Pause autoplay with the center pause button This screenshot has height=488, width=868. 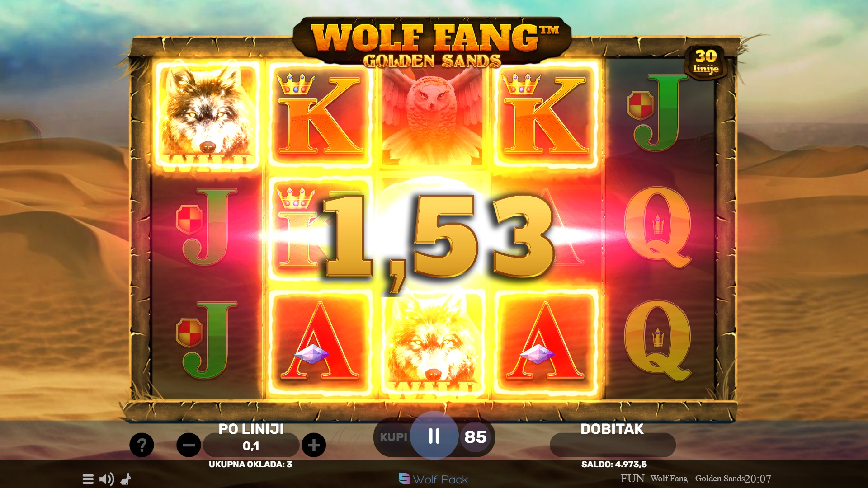tap(434, 436)
